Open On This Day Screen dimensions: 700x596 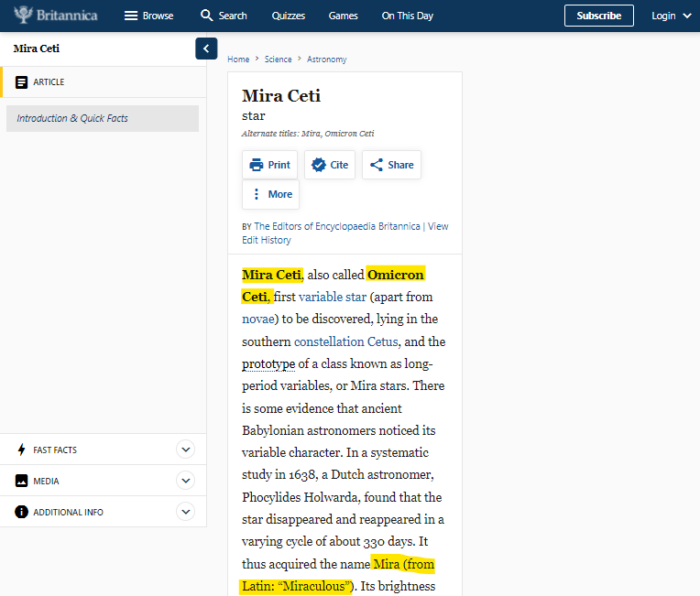(408, 16)
